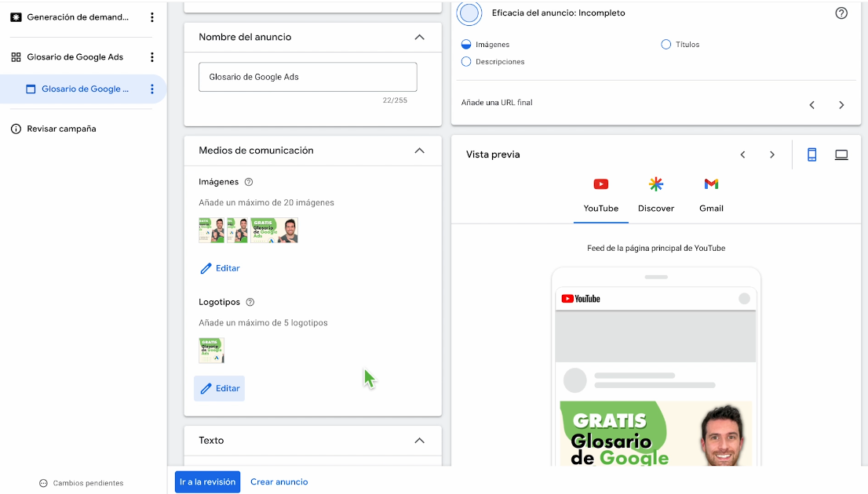
Task: Click the 22/255 character counter
Action: click(x=395, y=100)
